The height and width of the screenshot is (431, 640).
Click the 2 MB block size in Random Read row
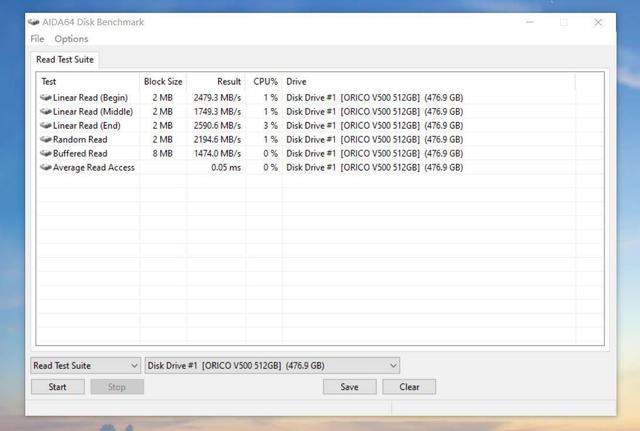tap(162, 140)
